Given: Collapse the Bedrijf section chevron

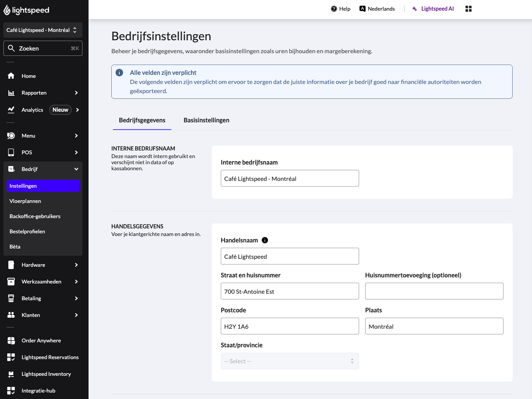Looking at the screenshot, I should point(76,169).
